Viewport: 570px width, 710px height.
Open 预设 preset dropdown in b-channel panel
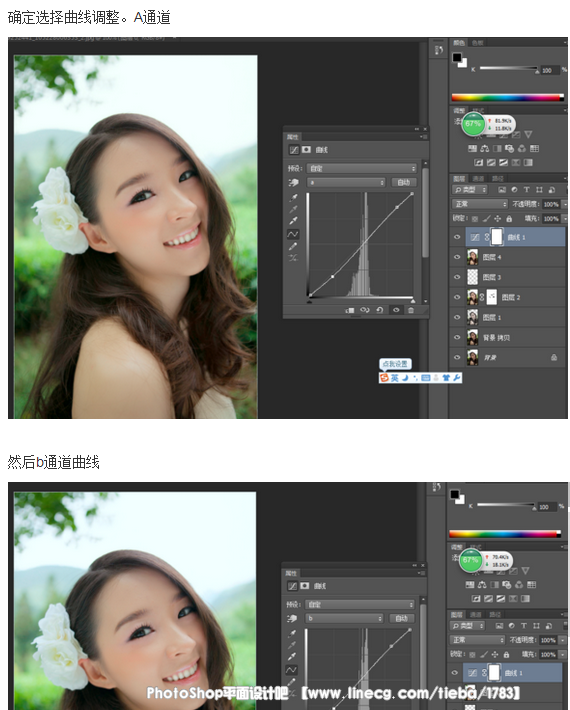tap(359, 604)
